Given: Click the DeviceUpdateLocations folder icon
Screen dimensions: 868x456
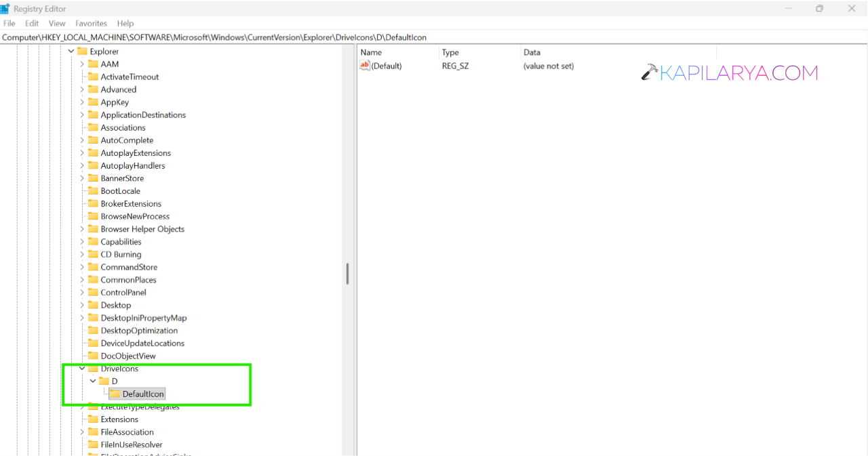Looking at the screenshot, I should click(93, 344).
